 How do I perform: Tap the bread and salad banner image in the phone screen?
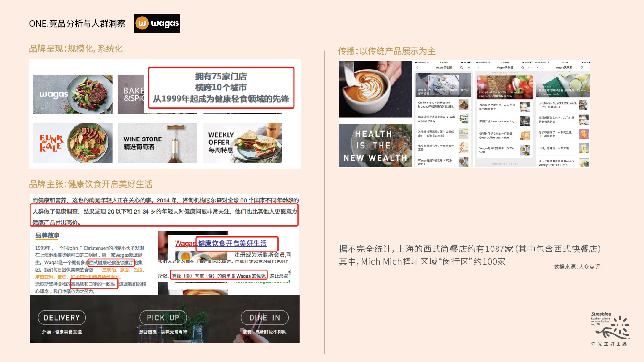click(505, 87)
